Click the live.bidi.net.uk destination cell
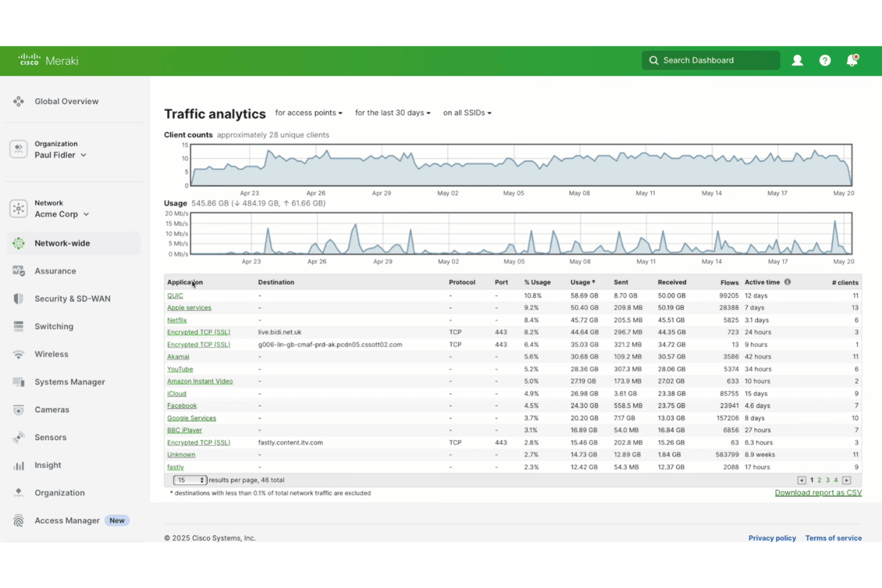This screenshot has width=882, height=588. pos(279,332)
